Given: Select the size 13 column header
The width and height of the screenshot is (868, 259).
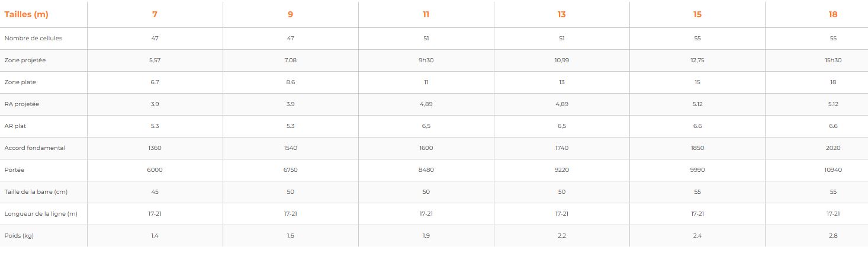Looking at the screenshot, I should pyautogui.click(x=561, y=15).
